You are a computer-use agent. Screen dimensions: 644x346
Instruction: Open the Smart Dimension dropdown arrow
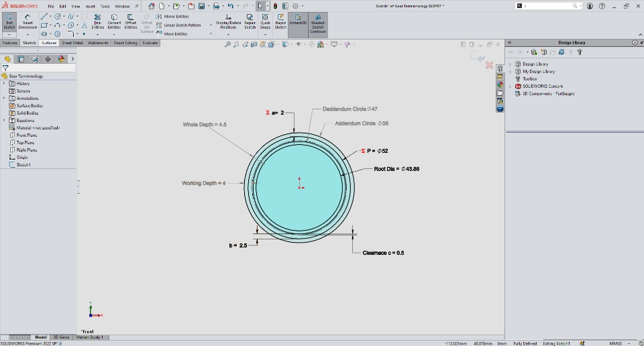28,34
